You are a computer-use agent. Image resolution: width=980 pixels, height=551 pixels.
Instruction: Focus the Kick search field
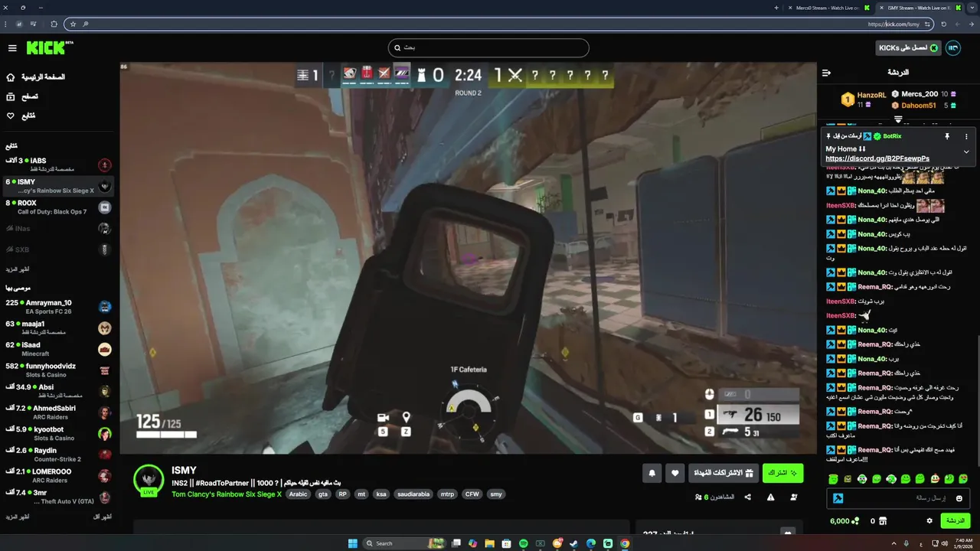pyautogui.click(x=488, y=47)
